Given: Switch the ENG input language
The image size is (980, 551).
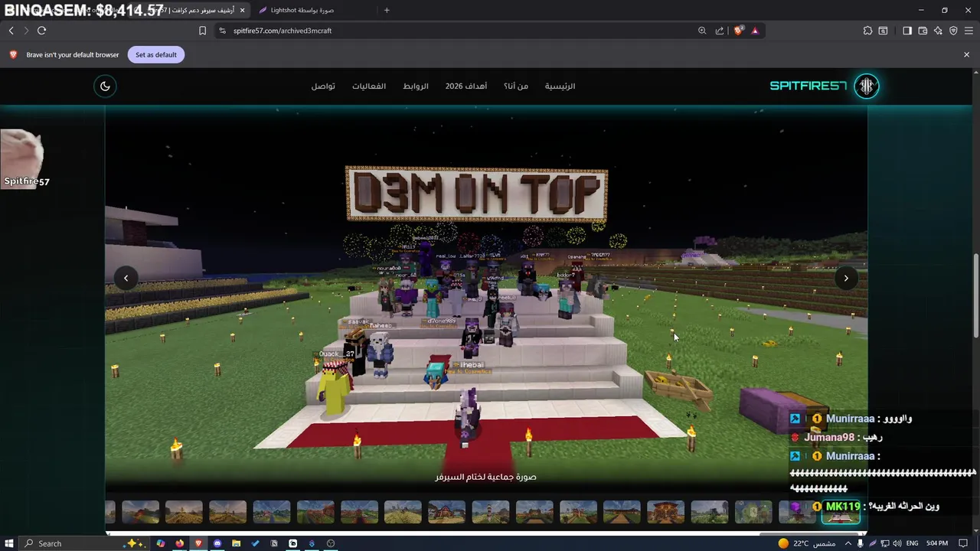Looking at the screenshot, I should pyautogui.click(x=912, y=543).
